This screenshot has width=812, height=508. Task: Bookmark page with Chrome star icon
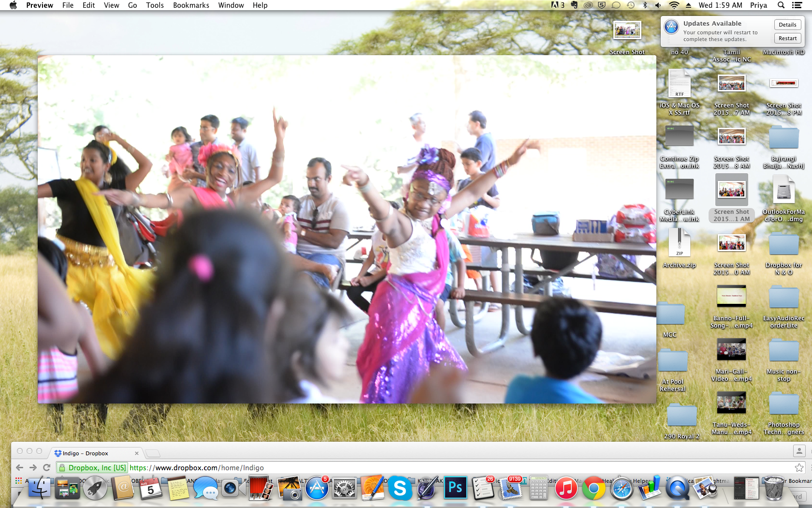799,467
